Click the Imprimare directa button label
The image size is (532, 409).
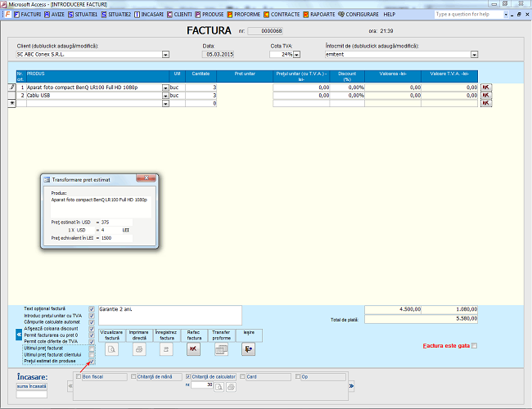(x=139, y=335)
